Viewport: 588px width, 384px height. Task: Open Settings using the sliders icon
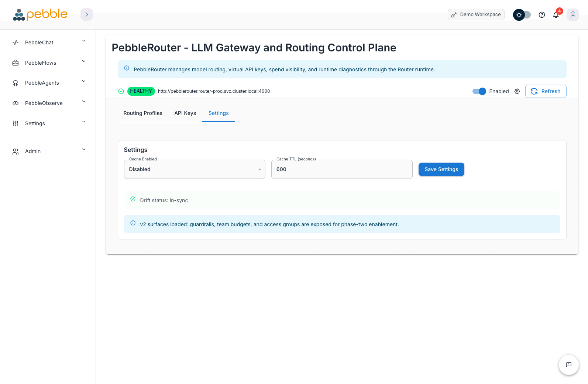[15, 123]
